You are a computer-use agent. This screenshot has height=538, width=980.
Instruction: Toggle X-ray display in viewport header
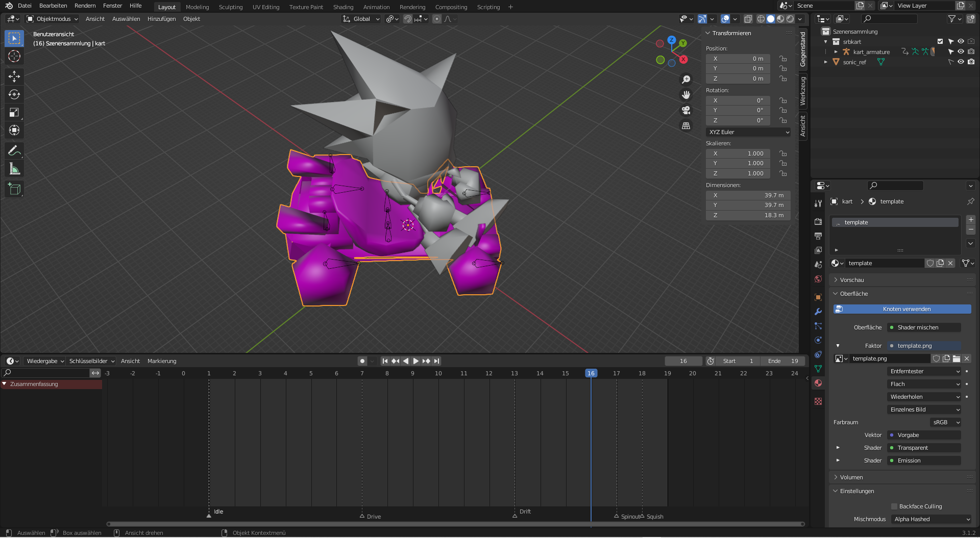click(748, 19)
